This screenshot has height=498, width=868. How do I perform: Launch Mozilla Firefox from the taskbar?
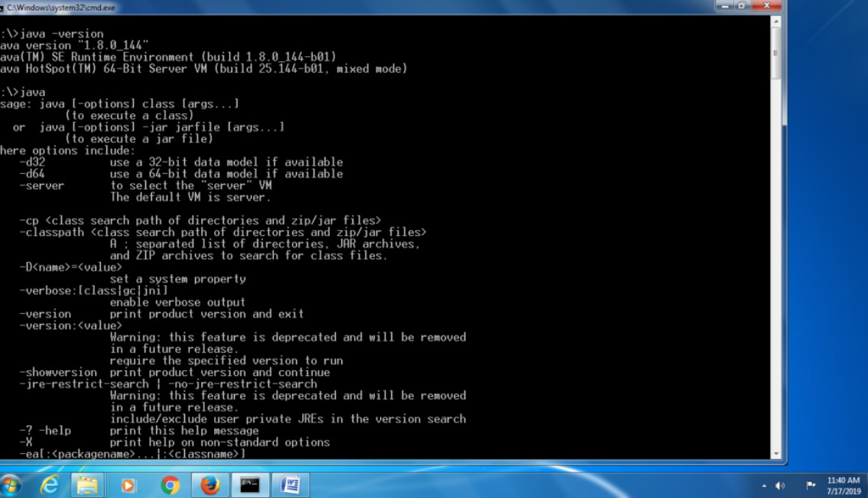pos(210,485)
